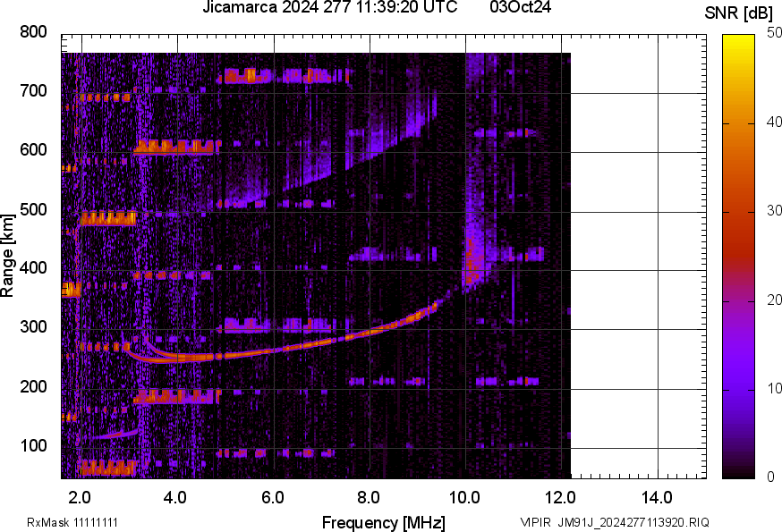Click the range tick label '400'
Screen dimensions: 782x532
pos(33,268)
